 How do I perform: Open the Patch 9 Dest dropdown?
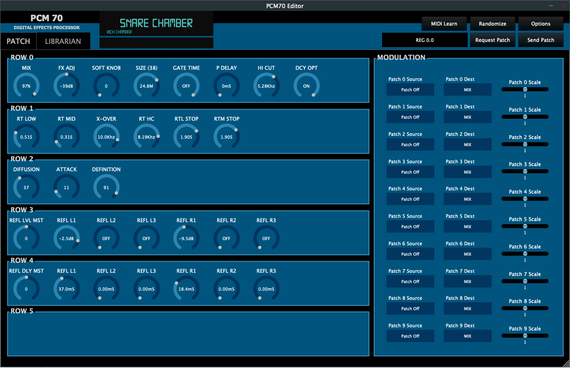(467, 336)
